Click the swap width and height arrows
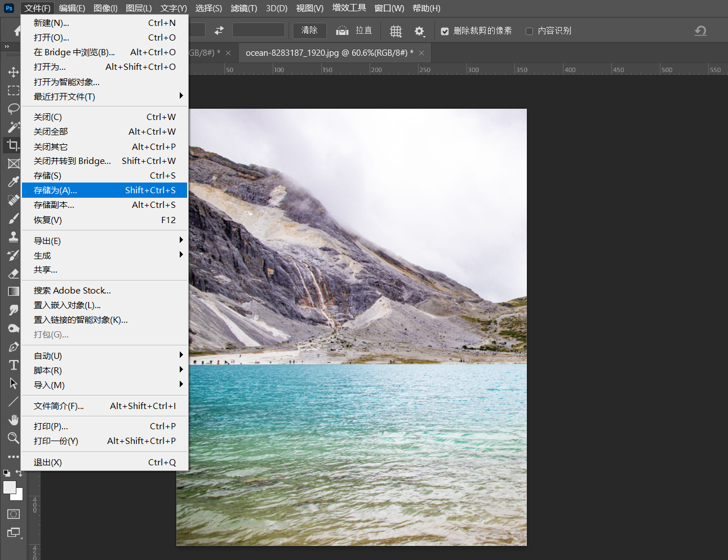Screen dimensions: 728x560 pos(219,30)
